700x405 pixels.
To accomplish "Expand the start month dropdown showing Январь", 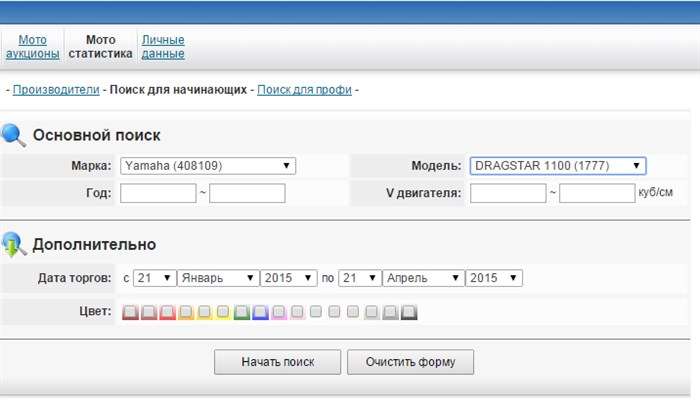I will point(219,278).
